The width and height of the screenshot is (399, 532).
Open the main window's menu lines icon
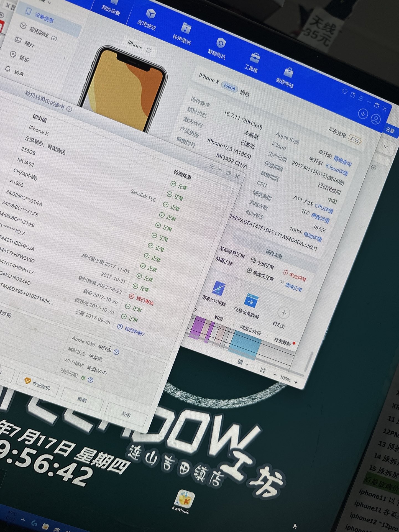coord(360,98)
